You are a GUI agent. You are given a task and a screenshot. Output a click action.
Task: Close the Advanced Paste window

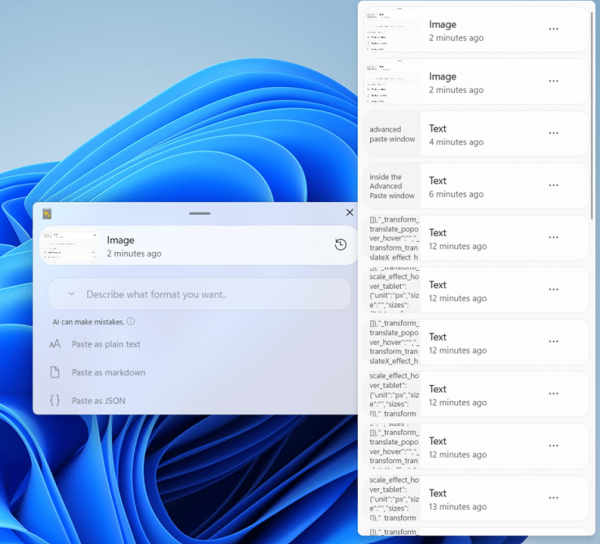click(x=350, y=212)
